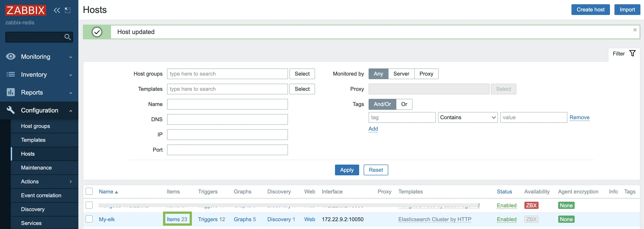Open the Filter panel funnel icon
Viewport: 644px width, 229px height.
point(633,53)
